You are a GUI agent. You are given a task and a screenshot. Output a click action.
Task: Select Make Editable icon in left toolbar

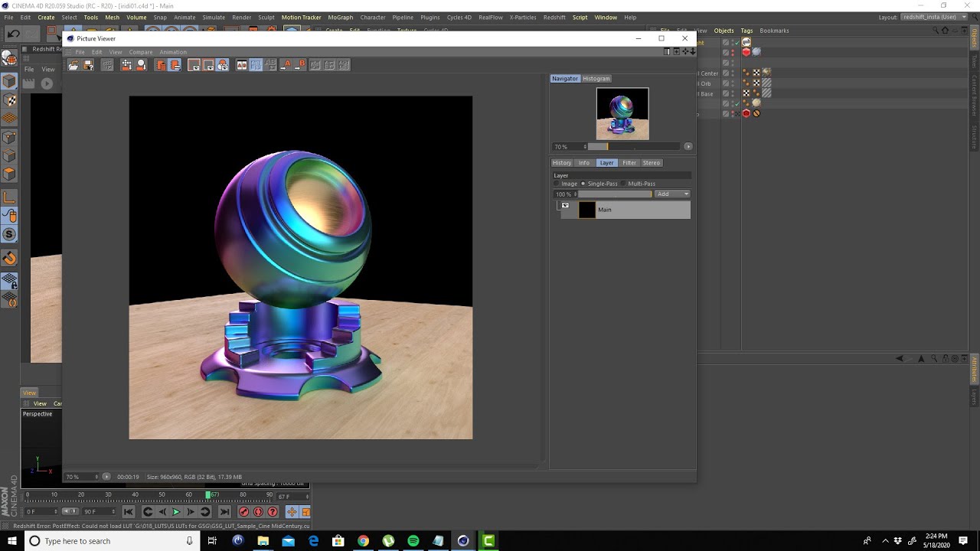(x=9, y=58)
